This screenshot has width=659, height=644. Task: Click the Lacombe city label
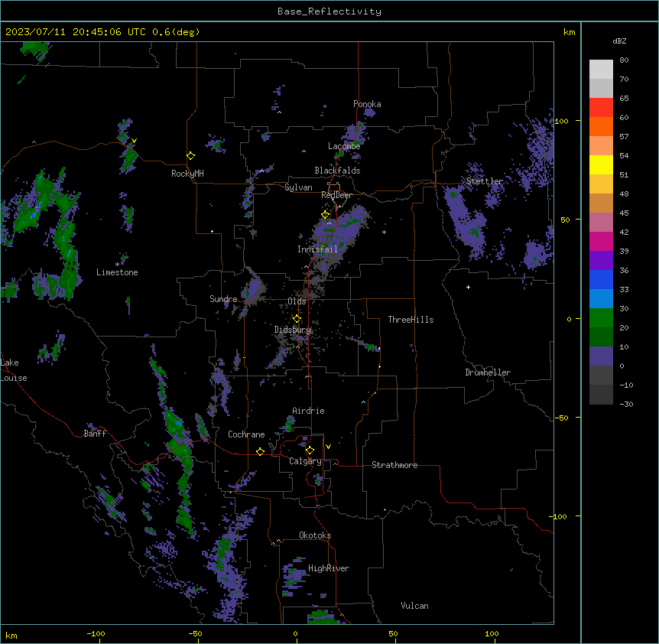(x=344, y=146)
